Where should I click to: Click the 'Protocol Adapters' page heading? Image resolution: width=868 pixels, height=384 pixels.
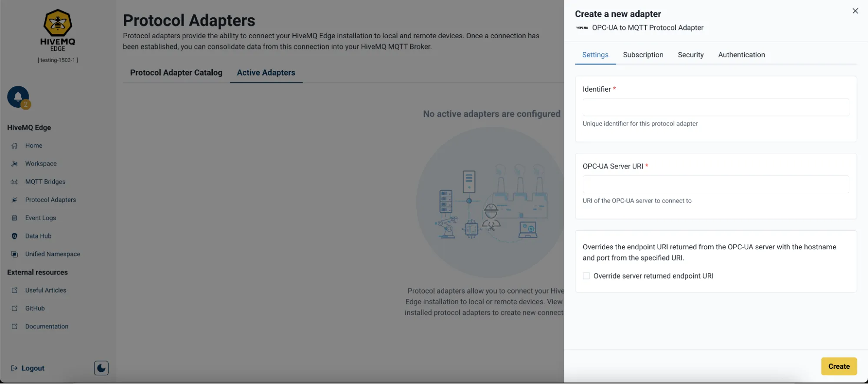(x=189, y=20)
